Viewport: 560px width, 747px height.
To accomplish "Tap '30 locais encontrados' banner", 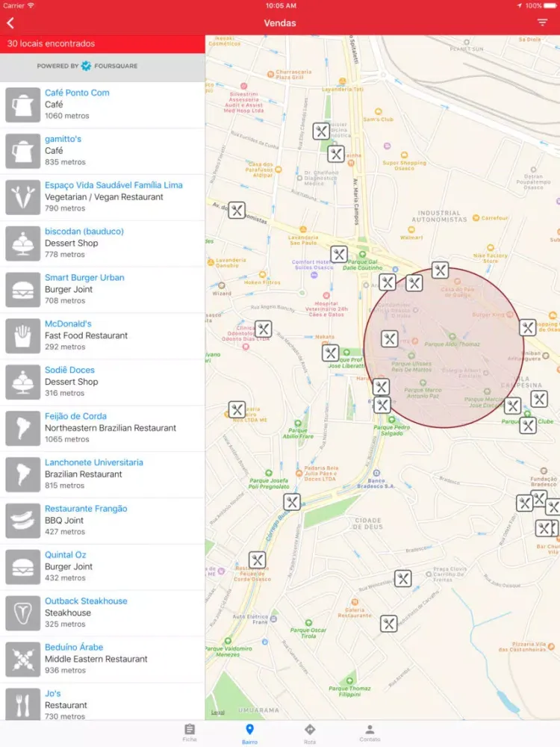I will pyautogui.click(x=102, y=44).
